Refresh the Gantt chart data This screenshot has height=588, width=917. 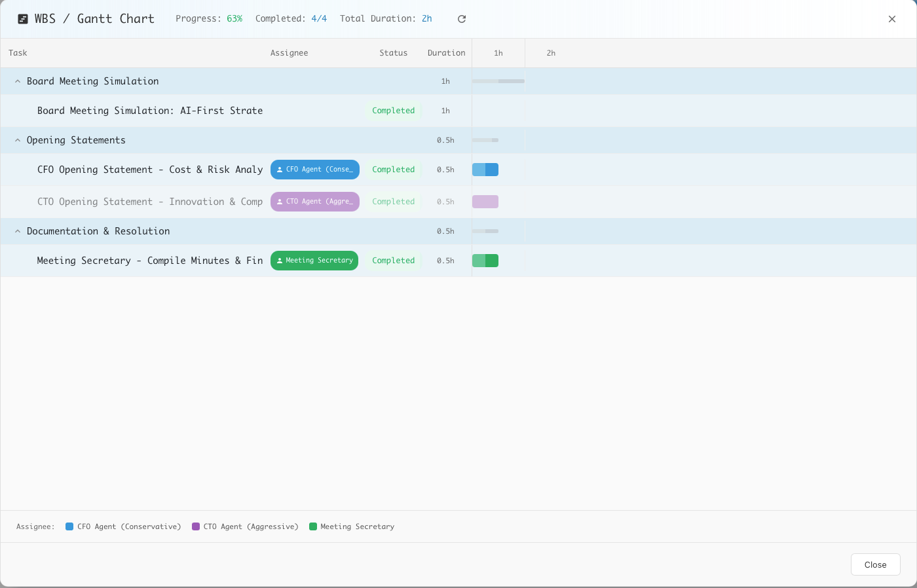(x=461, y=19)
